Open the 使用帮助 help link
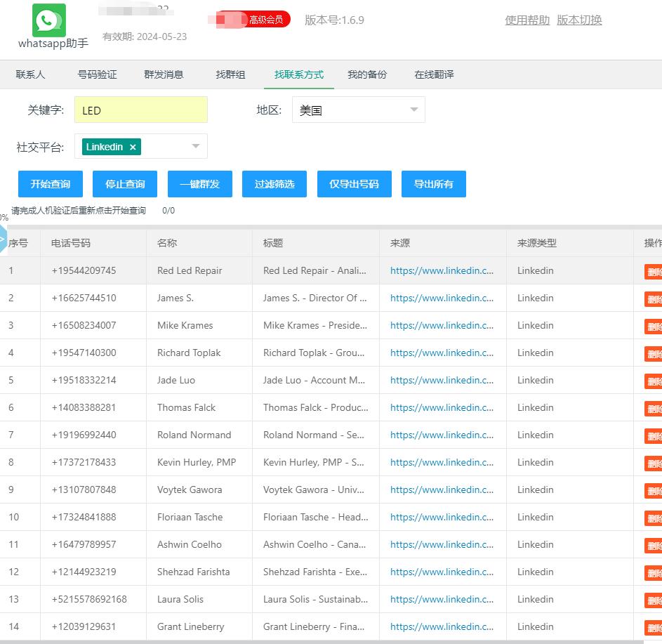 click(x=527, y=20)
